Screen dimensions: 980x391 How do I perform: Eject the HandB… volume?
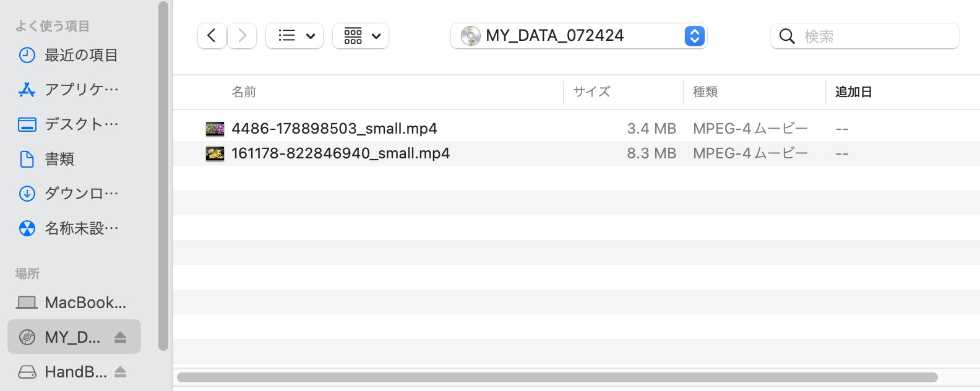click(121, 372)
